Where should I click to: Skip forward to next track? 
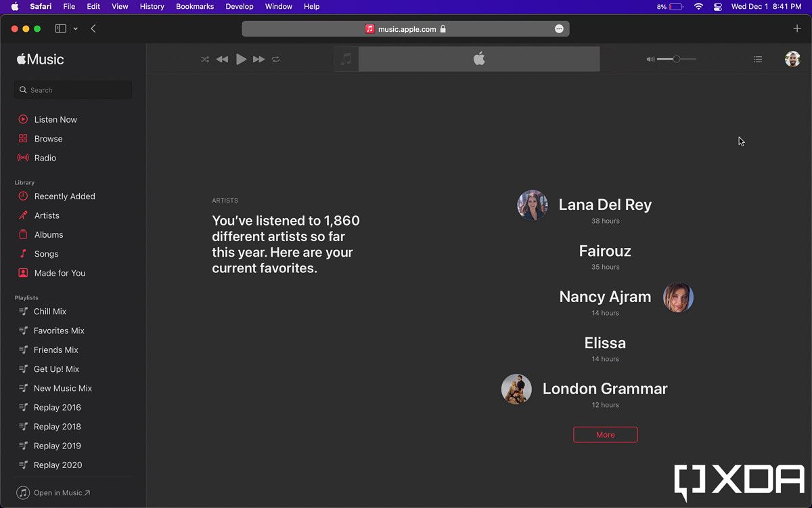point(258,60)
